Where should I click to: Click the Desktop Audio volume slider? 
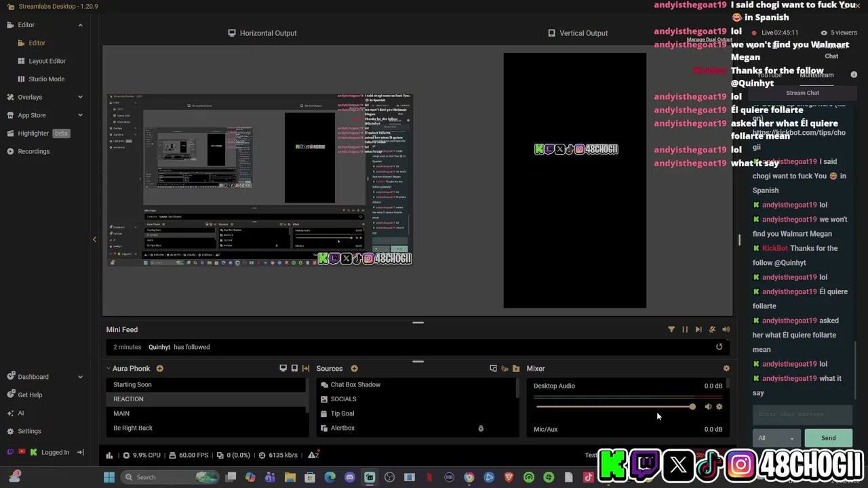click(x=615, y=407)
